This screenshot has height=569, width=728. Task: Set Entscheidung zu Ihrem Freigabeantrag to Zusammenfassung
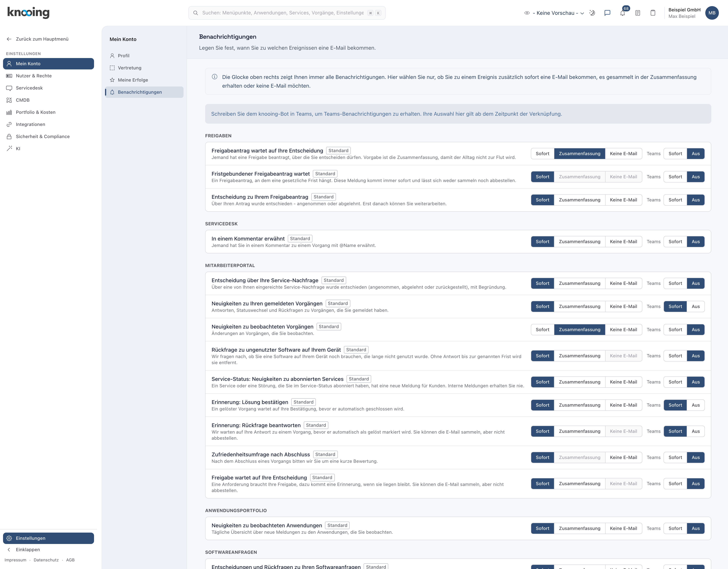pos(579,200)
